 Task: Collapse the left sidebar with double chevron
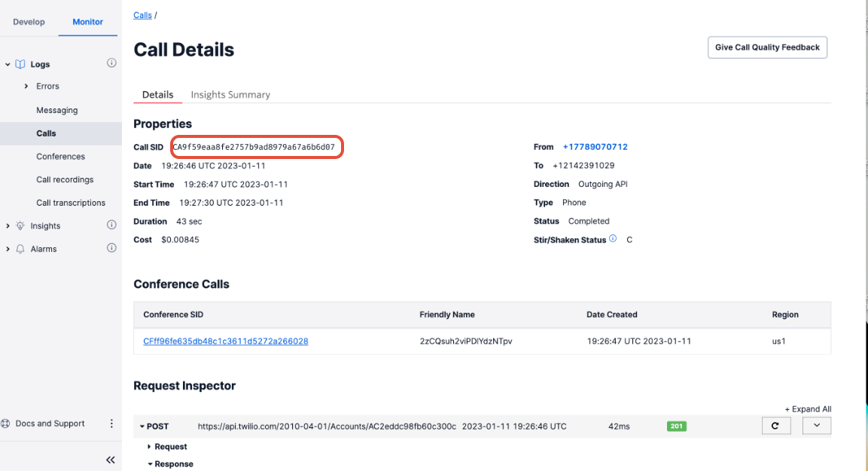110,460
